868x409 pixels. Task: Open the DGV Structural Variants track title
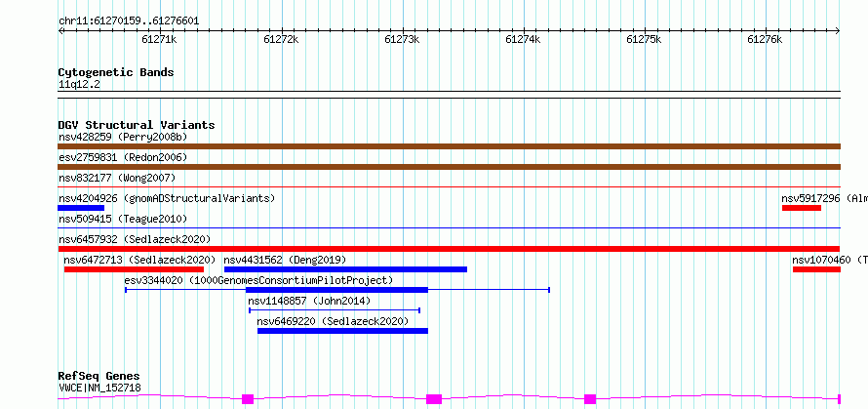pyautogui.click(x=137, y=125)
